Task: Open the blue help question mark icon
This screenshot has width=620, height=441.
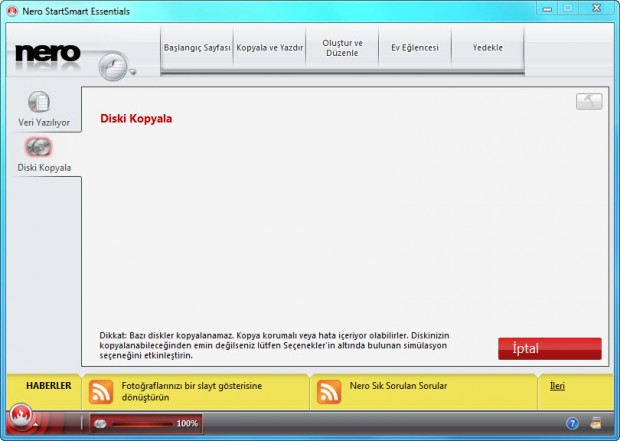Action: click(x=572, y=423)
